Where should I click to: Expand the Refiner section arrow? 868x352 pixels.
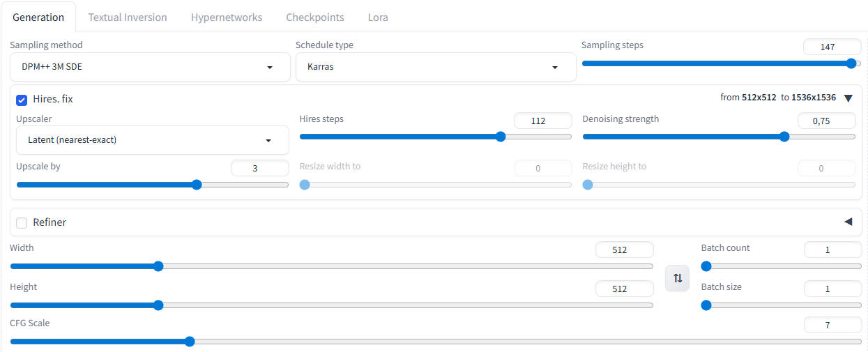(x=848, y=222)
